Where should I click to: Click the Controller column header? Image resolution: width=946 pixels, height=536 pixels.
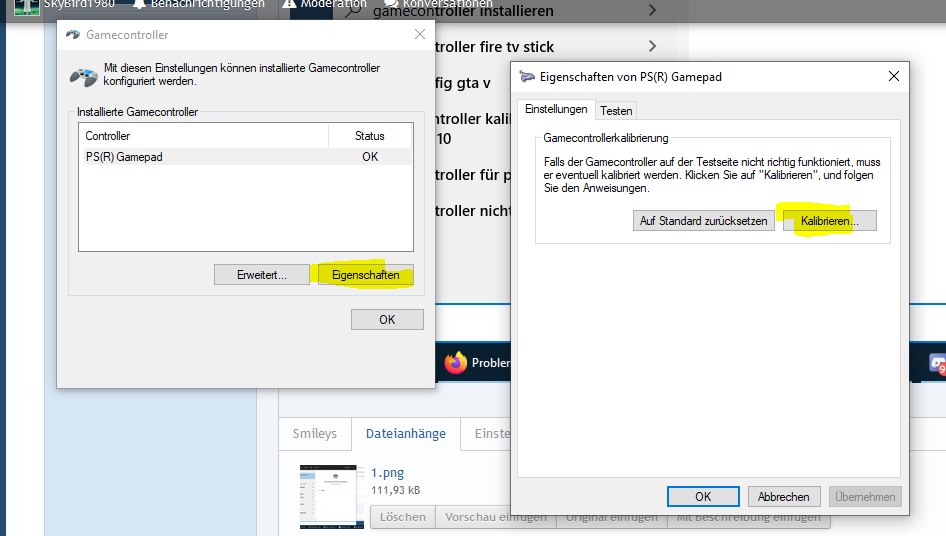204,136
